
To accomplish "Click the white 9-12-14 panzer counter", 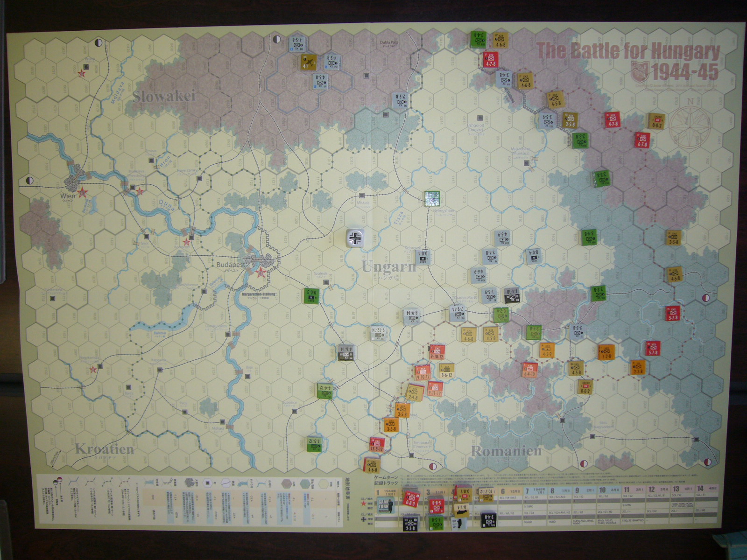I will click(x=379, y=333).
